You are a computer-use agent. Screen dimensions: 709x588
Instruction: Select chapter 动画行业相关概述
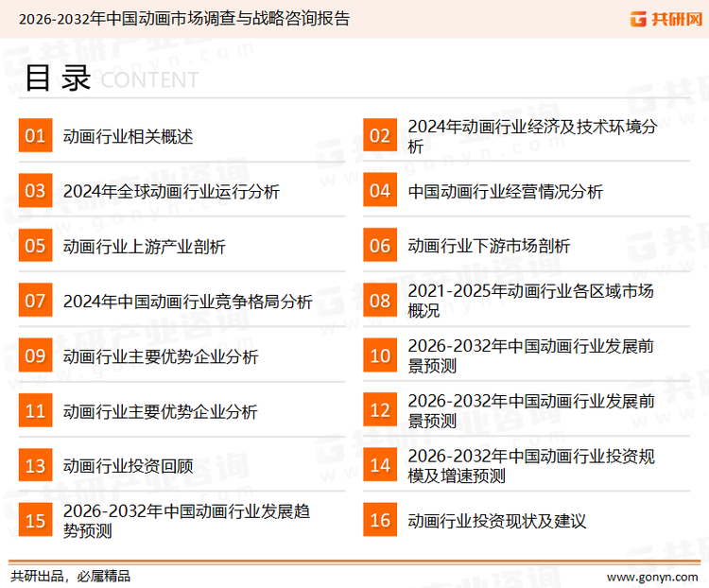click(x=128, y=136)
